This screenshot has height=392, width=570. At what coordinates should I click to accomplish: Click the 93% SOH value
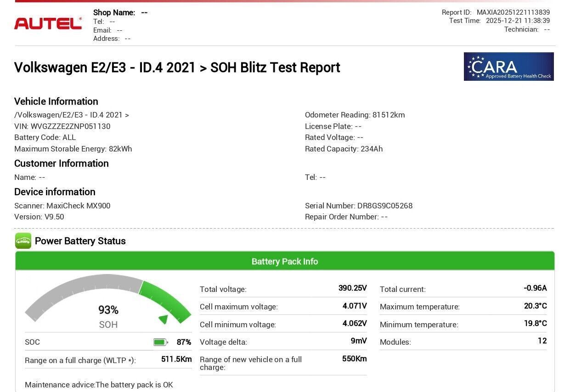point(107,309)
